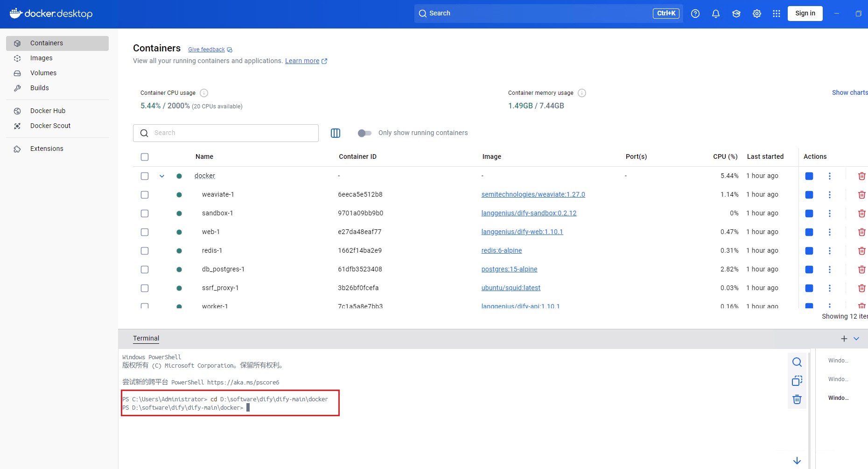Open more actions for db_postgres-1
The image size is (868, 469).
coord(830,270)
